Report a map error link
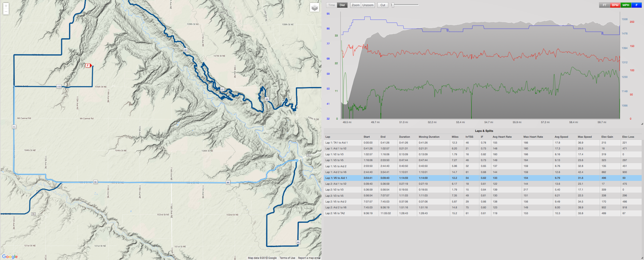The image size is (644, 260). [x=309, y=258]
